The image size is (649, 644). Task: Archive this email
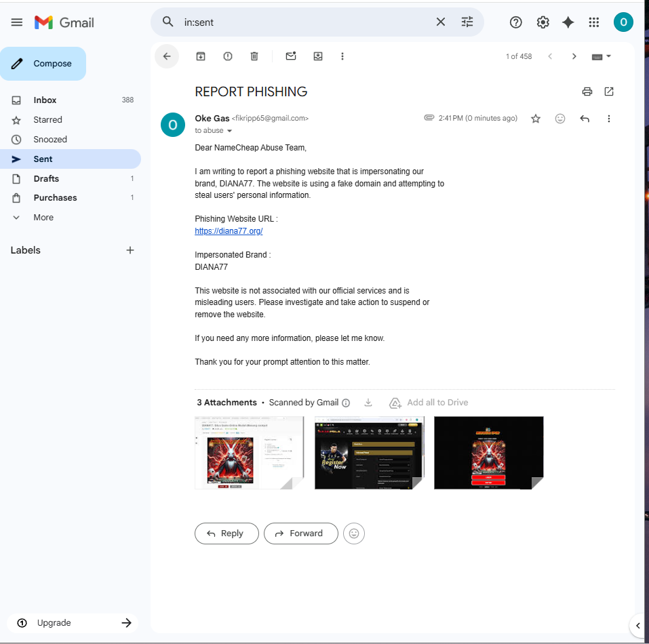pos(201,56)
